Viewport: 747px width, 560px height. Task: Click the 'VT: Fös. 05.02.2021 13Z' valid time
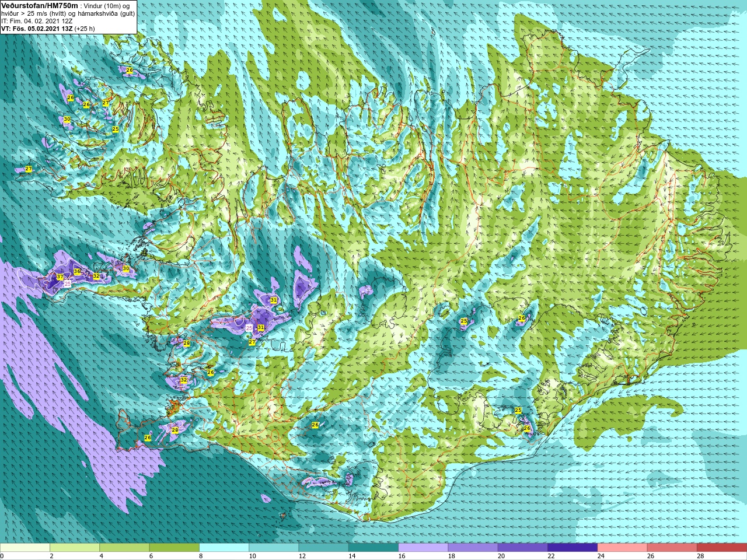(37, 28)
